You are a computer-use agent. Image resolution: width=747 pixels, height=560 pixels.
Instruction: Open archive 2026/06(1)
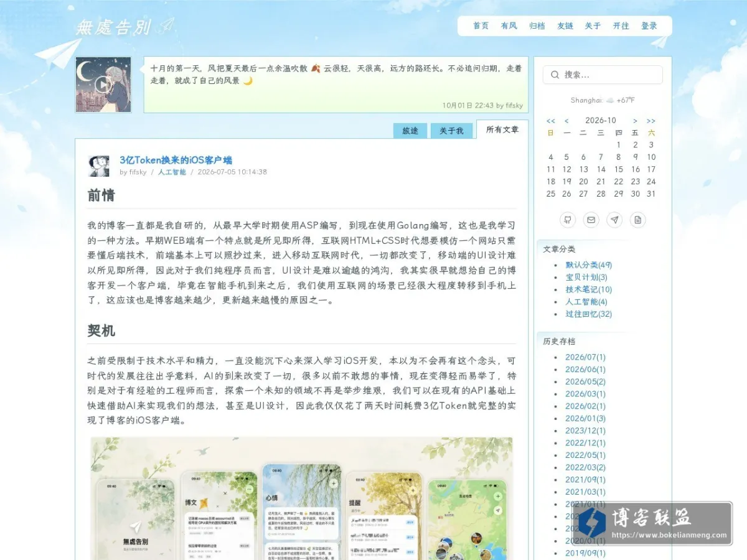(585, 369)
